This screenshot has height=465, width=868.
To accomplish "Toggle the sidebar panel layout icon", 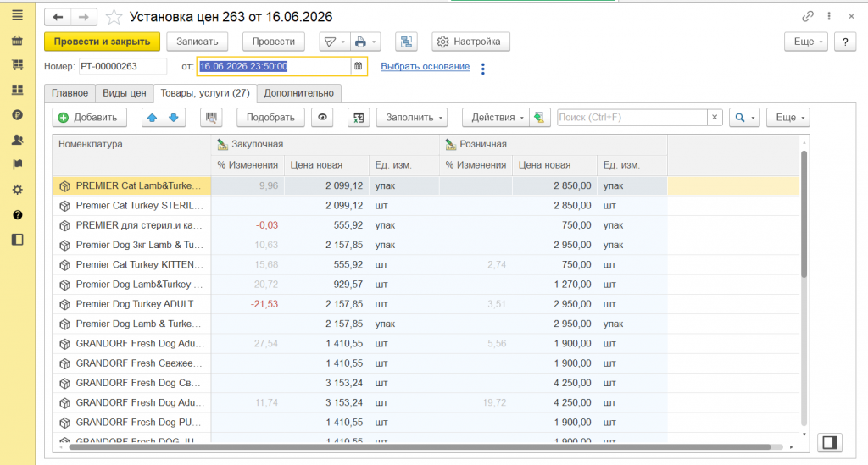I will [x=17, y=240].
